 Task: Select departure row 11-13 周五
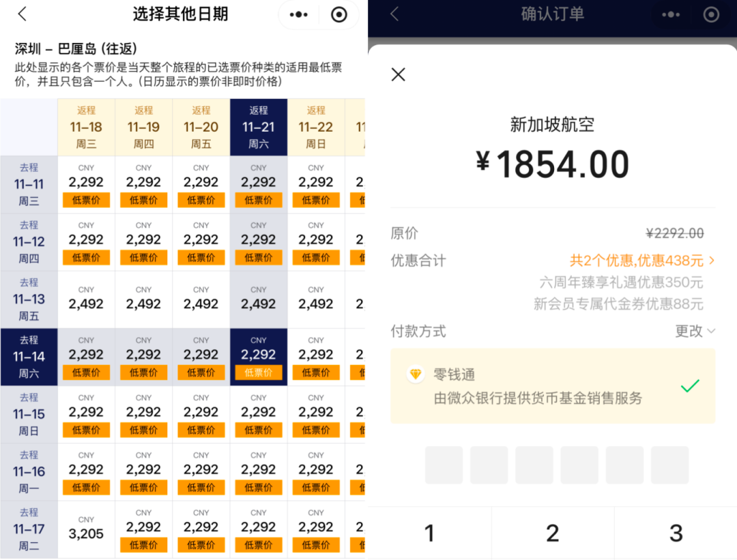pyautogui.click(x=29, y=299)
